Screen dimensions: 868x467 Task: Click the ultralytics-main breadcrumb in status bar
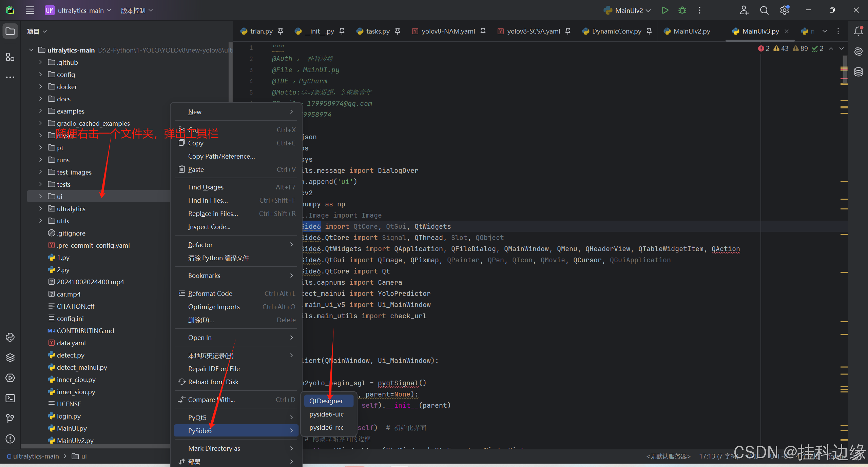point(36,456)
